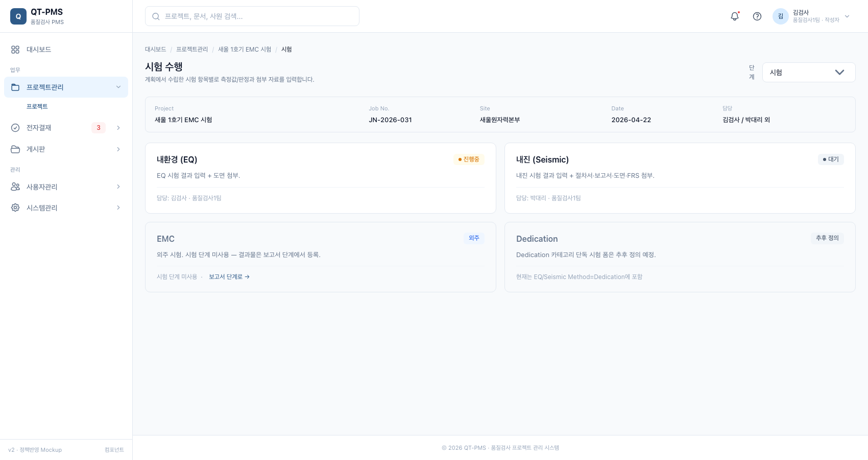
Task: Expand the 전자결재 submenu arrow
Action: (x=118, y=128)
